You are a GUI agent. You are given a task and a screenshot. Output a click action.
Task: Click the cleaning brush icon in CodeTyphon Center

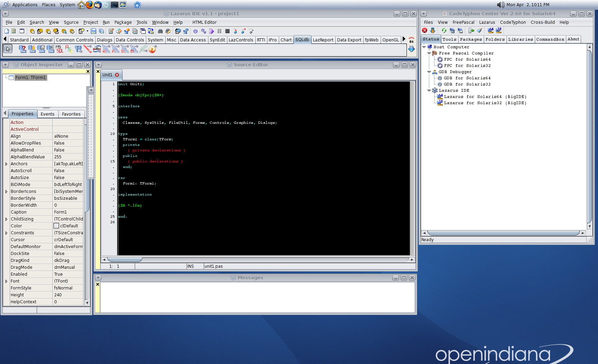click(x=479, y=30)
